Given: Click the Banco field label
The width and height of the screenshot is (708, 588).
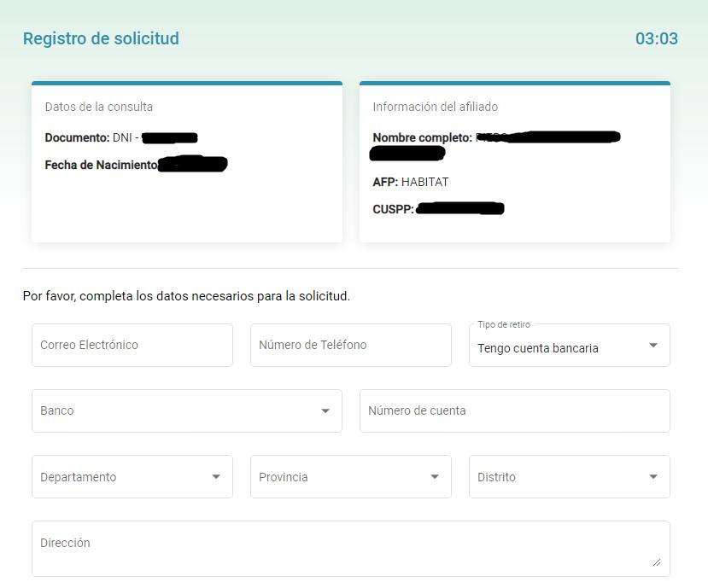Looking at the screenshot, I should [x=57, y=410].
